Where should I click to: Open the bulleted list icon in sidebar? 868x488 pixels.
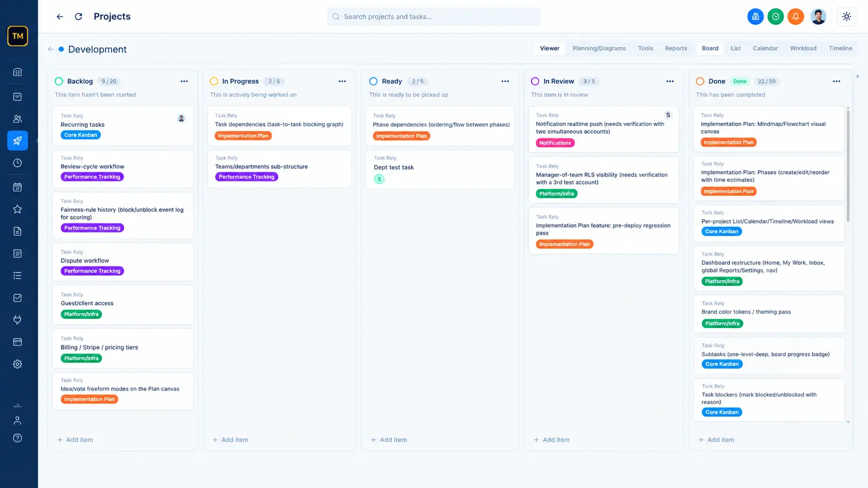tap(18, 276)
